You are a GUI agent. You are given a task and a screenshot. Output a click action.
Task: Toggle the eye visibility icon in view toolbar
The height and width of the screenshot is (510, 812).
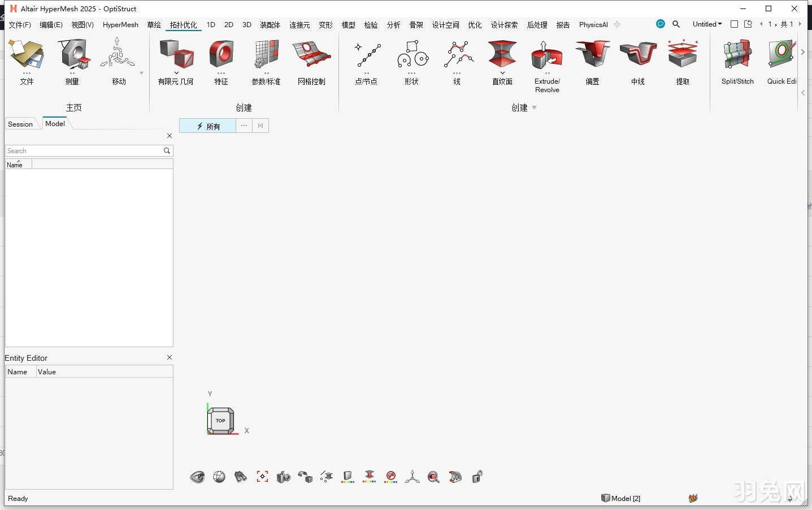tap(197, 477)
